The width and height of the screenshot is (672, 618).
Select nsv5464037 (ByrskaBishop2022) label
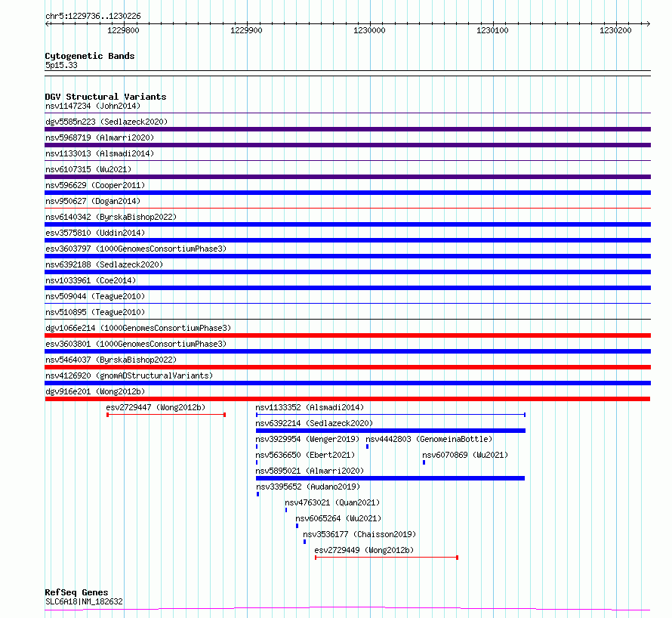click(x=111, y=360)
